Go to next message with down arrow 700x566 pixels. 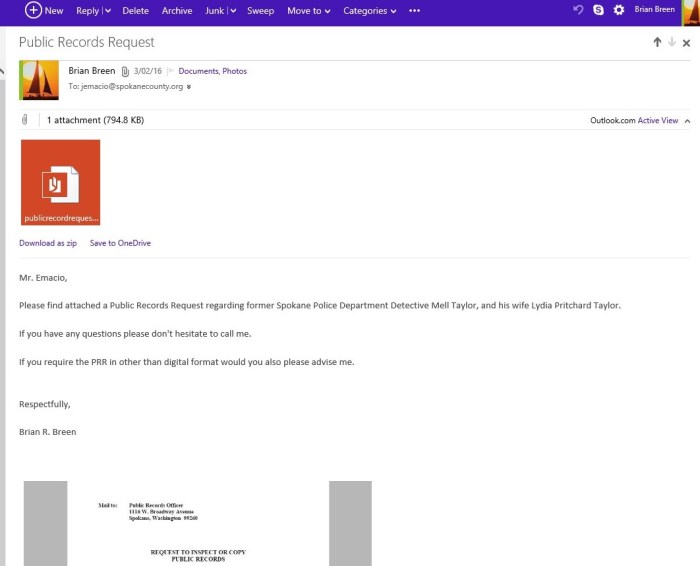click(x=672, y=42)
